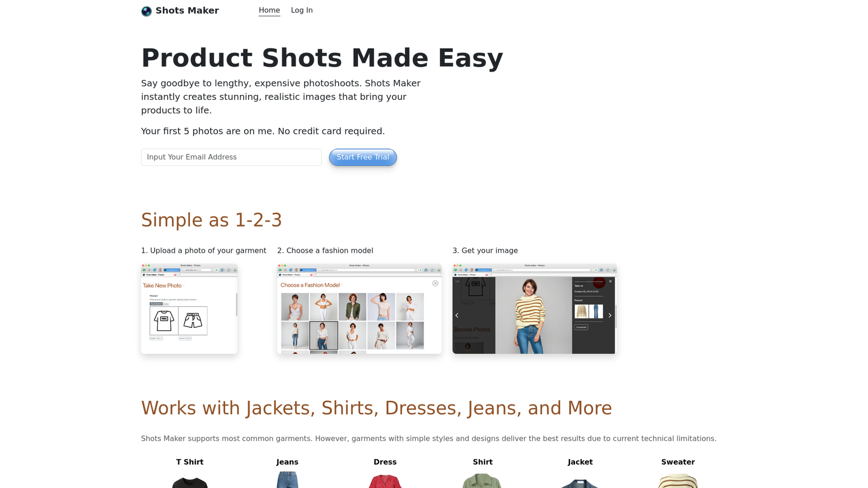Screen dimensions: 868x488
Task: Click the black T Shirt garment image
Action: tap(190, 481)
